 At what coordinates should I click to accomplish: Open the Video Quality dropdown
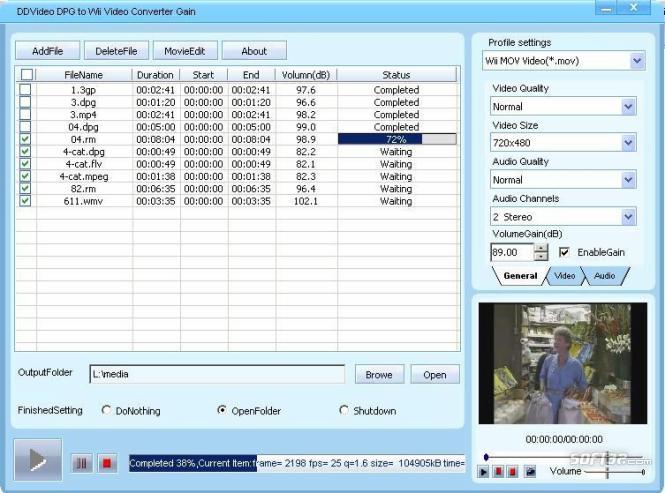coord(628,106)
